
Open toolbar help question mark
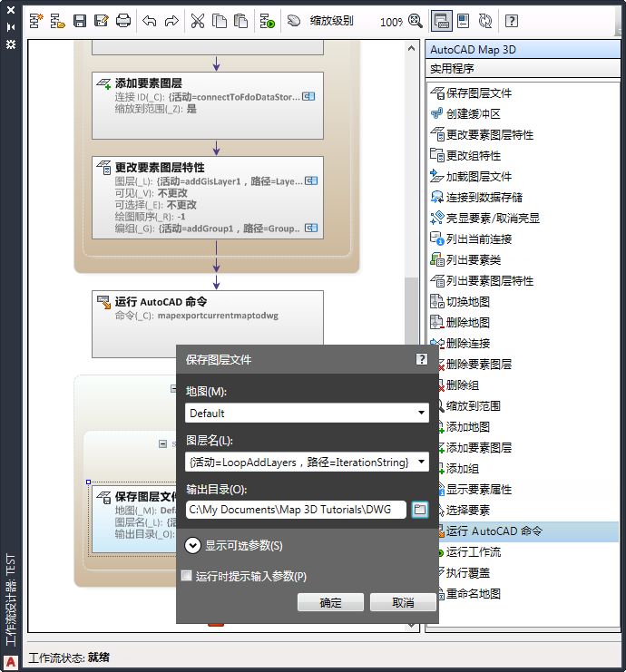512,21
